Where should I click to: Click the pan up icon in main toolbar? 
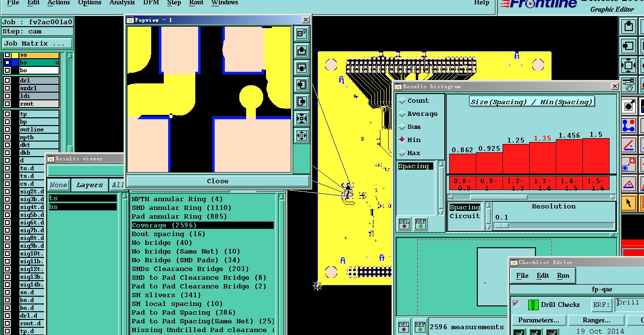point(628,26)
